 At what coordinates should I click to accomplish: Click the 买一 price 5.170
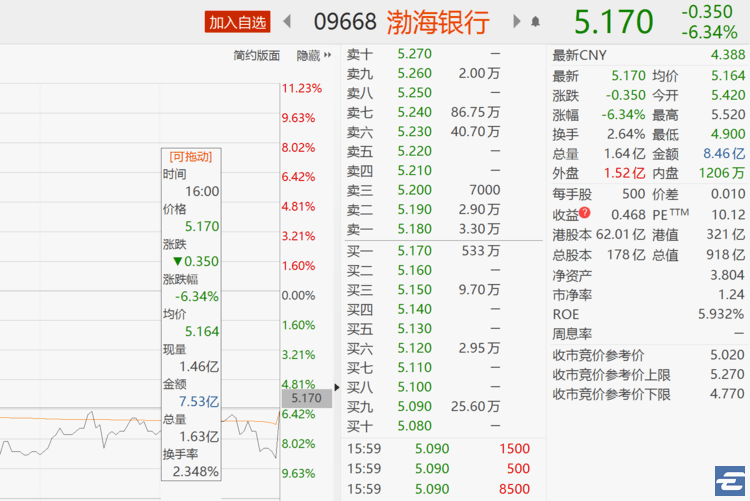click(x=414, y=251)
